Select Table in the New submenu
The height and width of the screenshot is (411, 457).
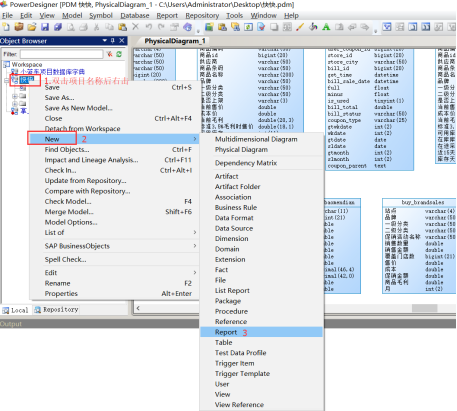pos(261,342)
